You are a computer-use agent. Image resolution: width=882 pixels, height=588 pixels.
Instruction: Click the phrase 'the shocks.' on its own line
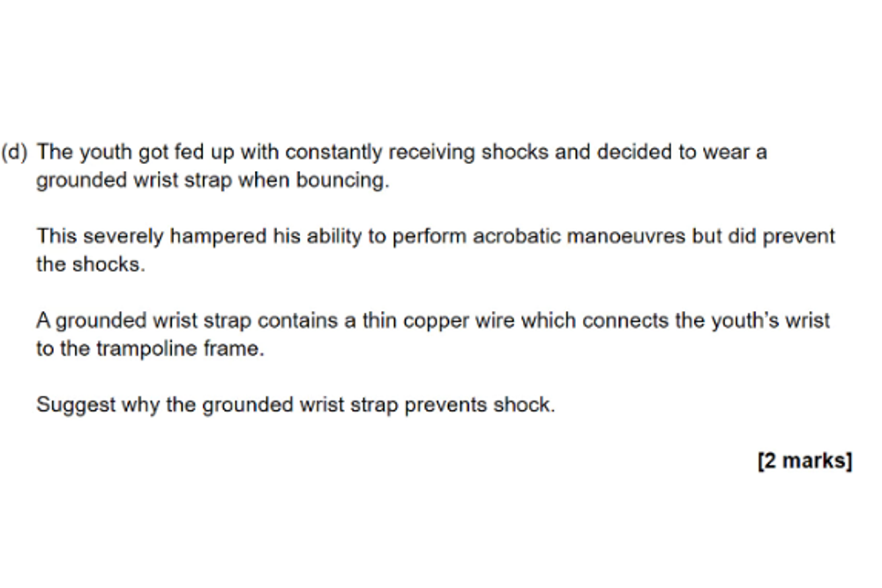[x=89, y=264]
